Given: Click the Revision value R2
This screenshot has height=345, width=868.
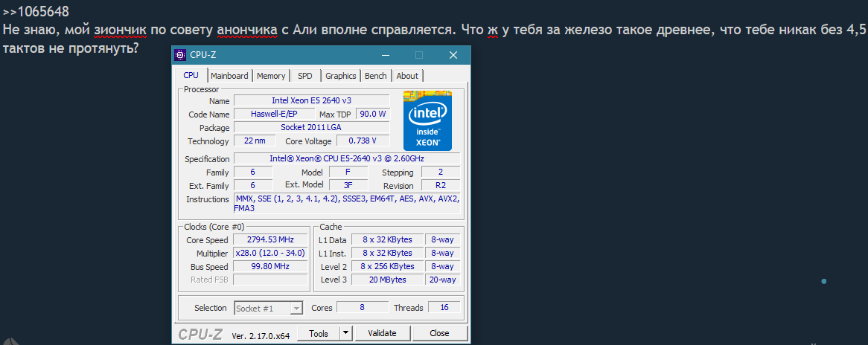Looking at the screenshot, I should [441, 185].
